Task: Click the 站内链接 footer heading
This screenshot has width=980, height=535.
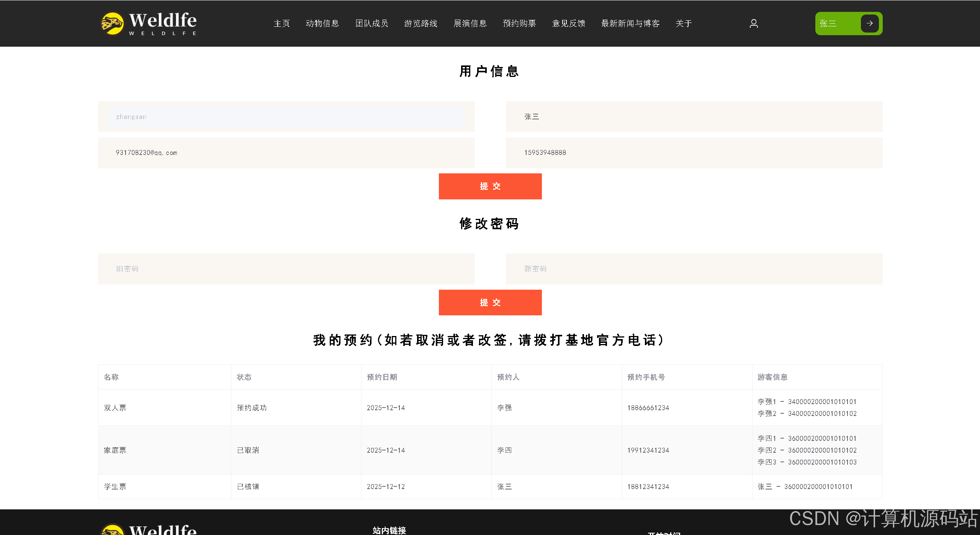Action: coord(389,530)
